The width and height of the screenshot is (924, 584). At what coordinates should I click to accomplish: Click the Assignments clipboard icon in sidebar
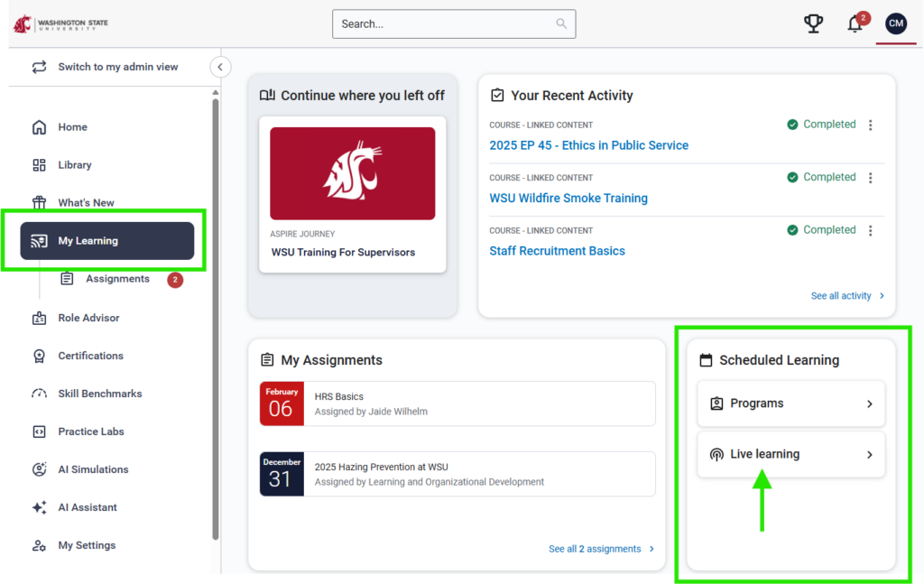[67, 279]
